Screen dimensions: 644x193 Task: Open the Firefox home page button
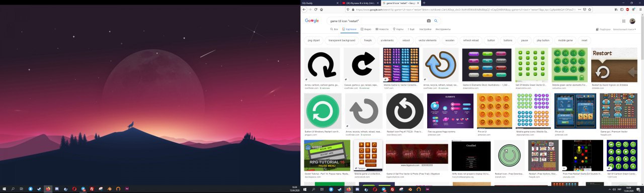tap(321, 9)
